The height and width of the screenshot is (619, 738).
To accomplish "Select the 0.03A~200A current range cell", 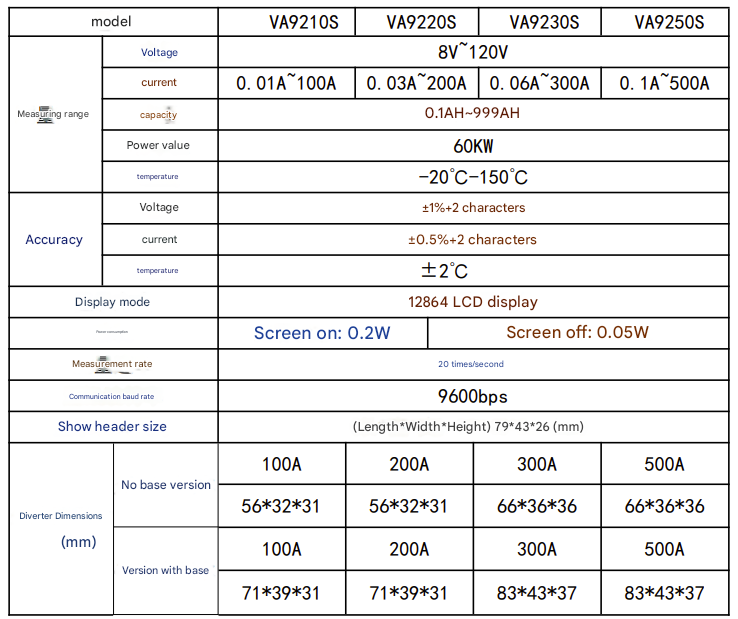I will [416, 83].
